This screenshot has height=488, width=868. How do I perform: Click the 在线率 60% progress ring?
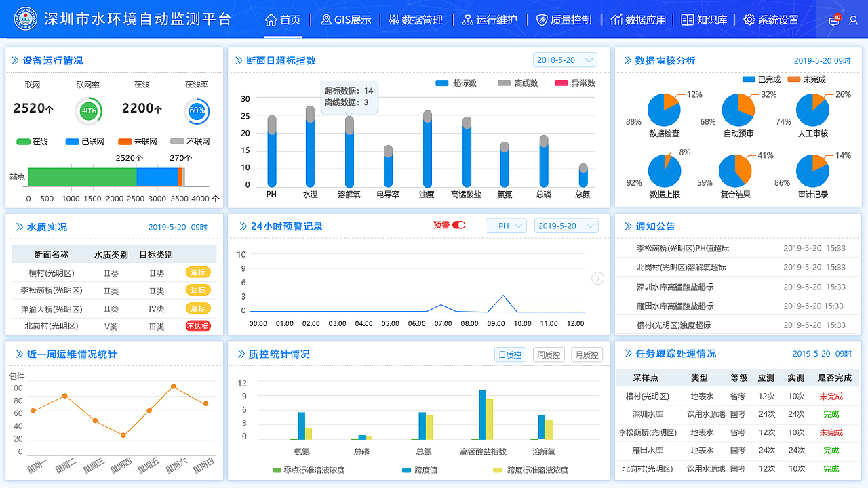[x=197, y=110]
